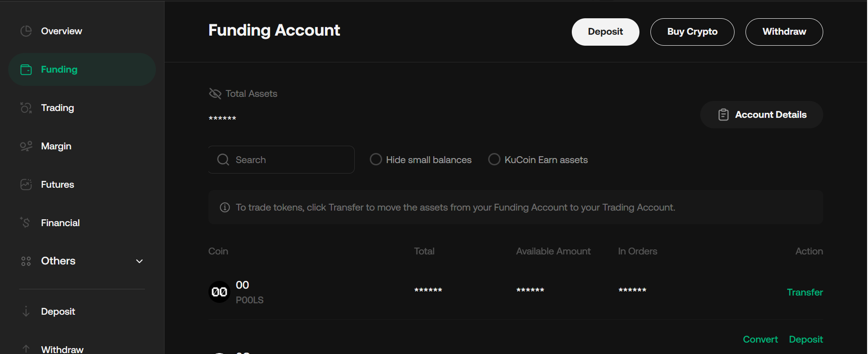868x354 pixels.
Task: Click the Coin column header
Action: (x=218, y=251)
